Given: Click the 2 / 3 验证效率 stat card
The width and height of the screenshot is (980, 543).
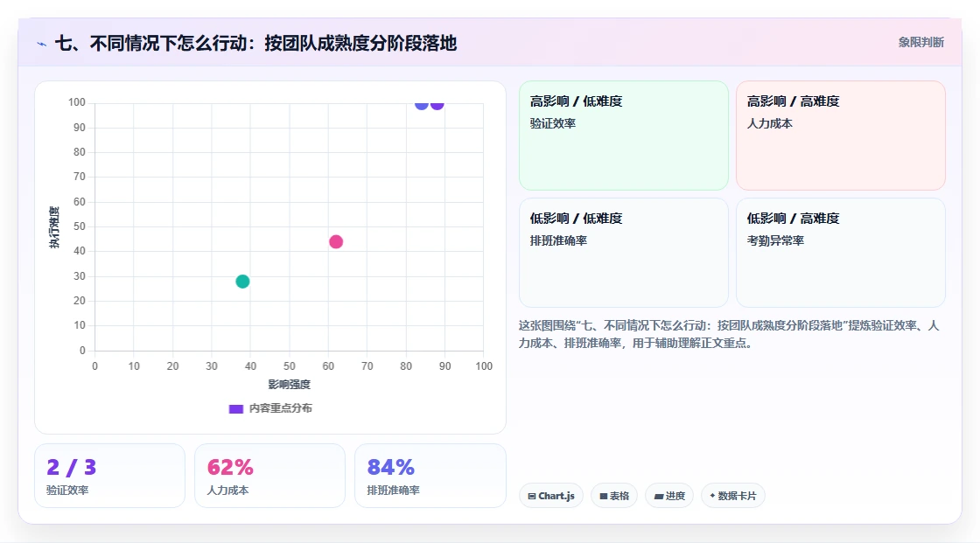Looking at the screenshot, I should pos(110,476).
